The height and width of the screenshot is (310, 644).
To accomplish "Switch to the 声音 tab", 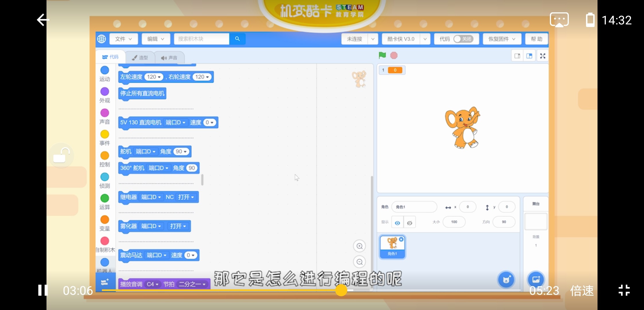I will pos(169,58).
